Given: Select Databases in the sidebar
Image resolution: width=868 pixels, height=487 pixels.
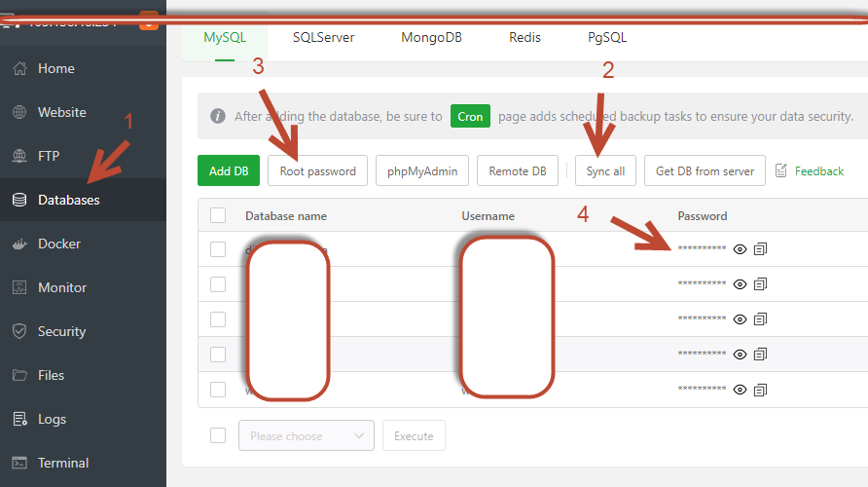Looking at the screenshot, I should (x=83, y=200).
